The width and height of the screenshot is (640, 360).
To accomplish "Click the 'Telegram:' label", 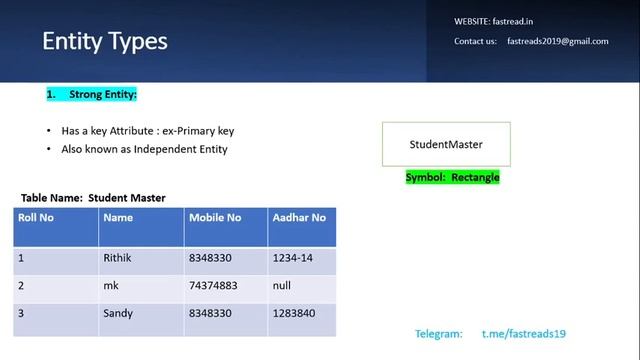I will point(439,334).
